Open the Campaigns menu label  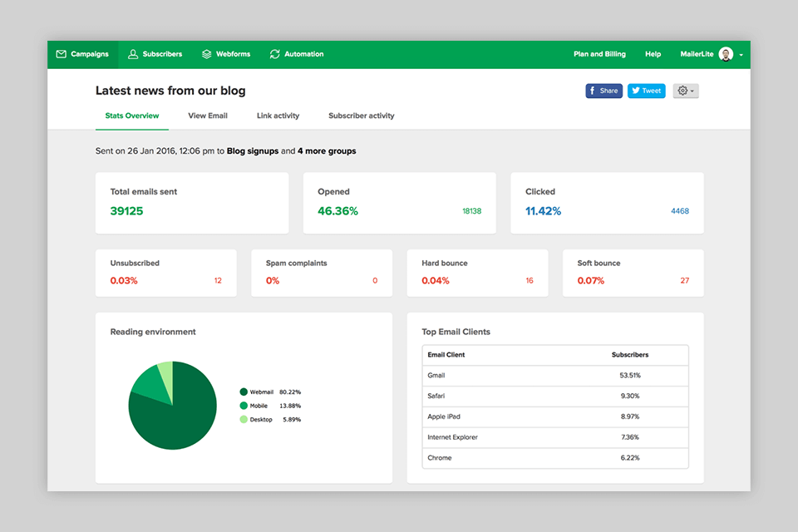(x=90, y=54)
